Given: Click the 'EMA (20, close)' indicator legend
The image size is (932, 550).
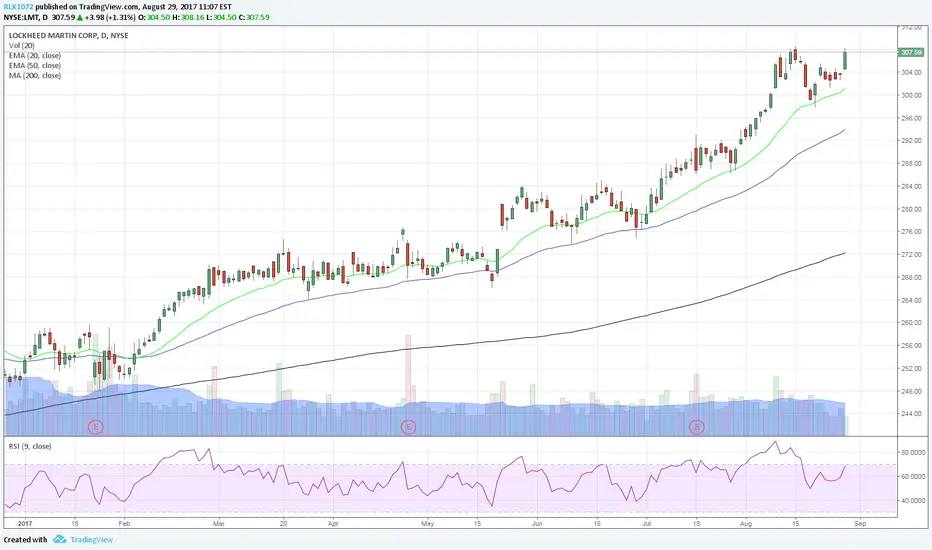Looking at the screenshot, I should pyautogui.click(x=34, y=56).
